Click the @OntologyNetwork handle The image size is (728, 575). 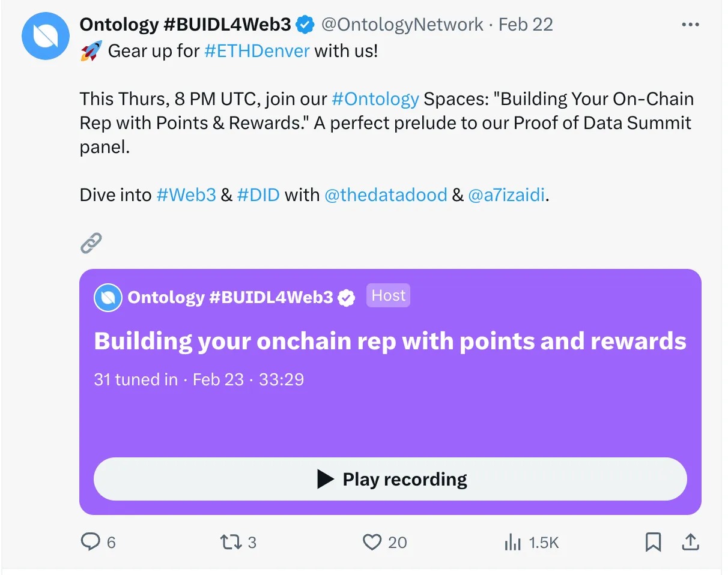coord(402,25)
